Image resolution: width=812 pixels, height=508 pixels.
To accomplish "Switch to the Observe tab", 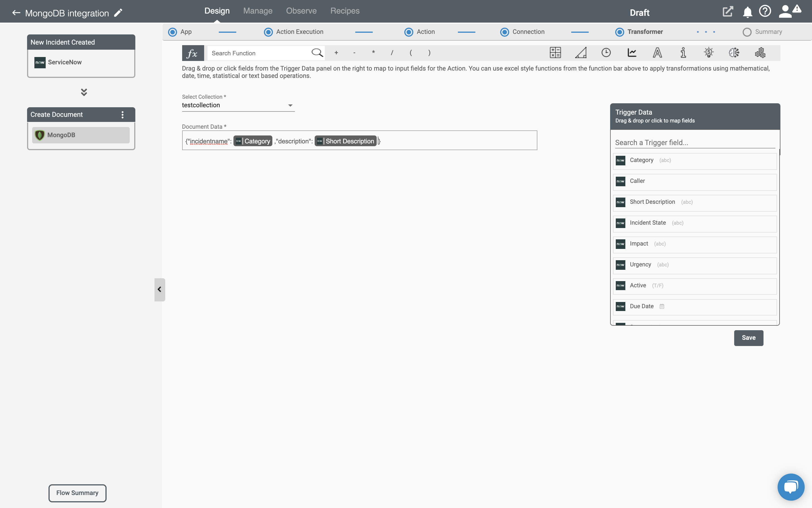I will pyautogui.click(x=301, y=11).
